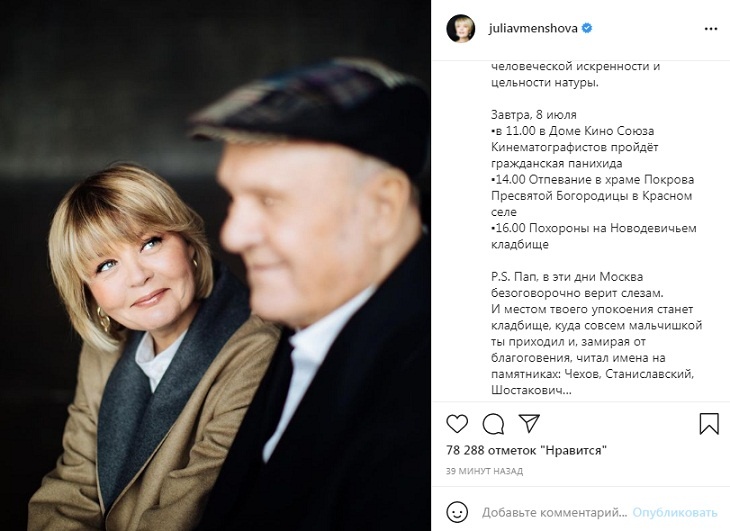This screenshot has width=730, height=531.
Task: Click the Опубликовать button
Action: pos(675,512)
